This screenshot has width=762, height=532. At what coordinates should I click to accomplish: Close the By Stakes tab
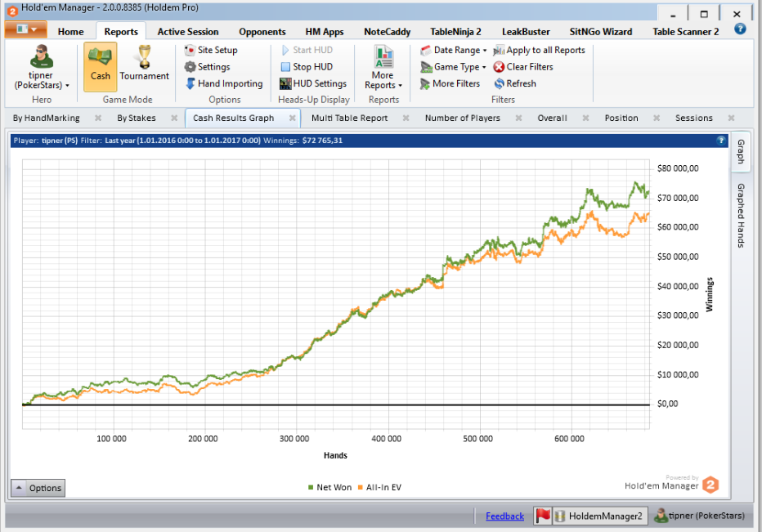[x=174, y=118]
